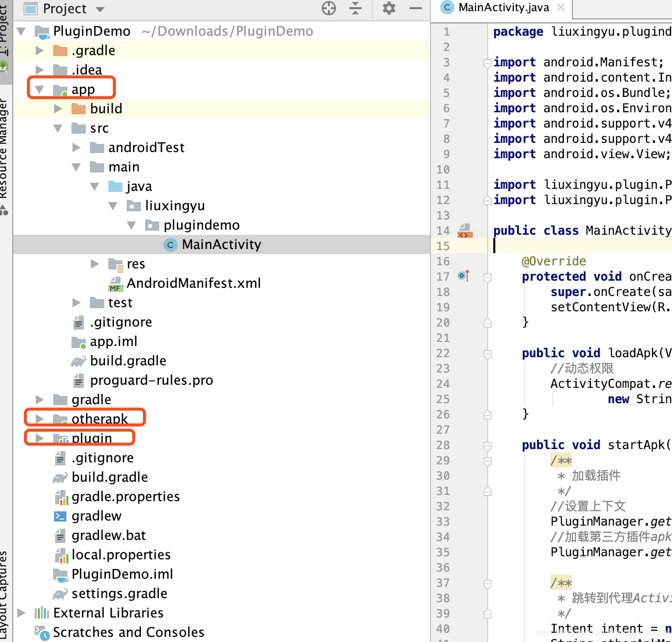Image resolution: width=672 pixels, height=642 pixels.
Task: Select MainActivity class in the tree
Action: click(x=222, y=244)
